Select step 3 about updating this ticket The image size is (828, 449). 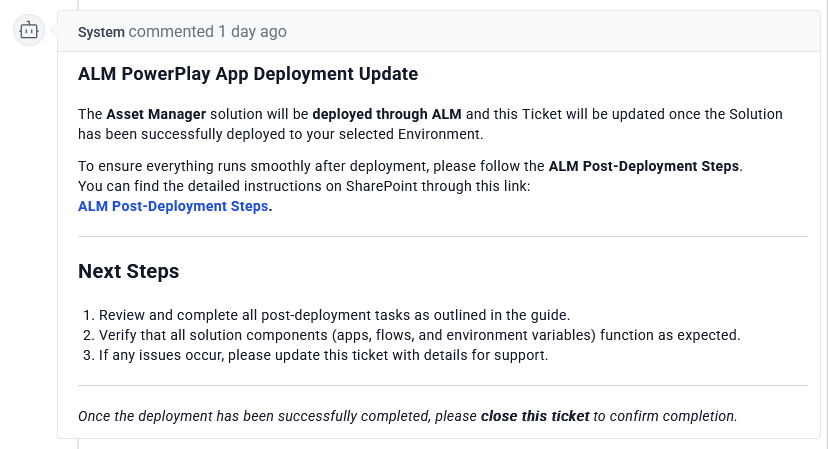[323, 355]
